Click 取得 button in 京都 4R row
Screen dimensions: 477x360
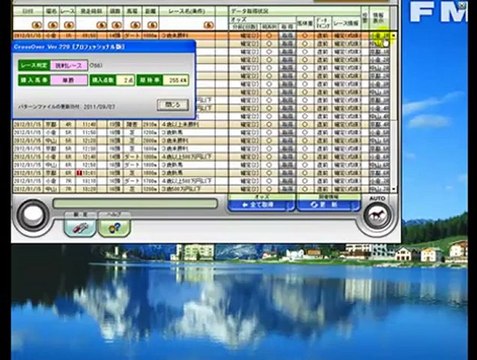click(287, 124)
